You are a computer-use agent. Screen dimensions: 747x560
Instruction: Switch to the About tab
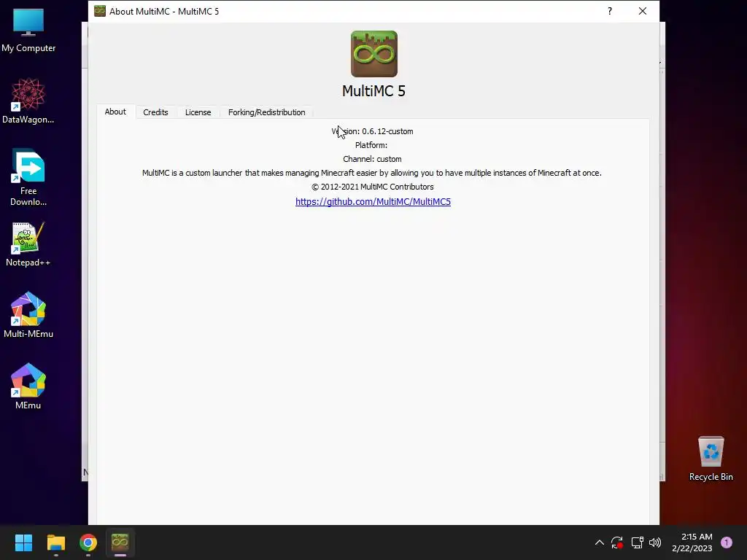point(115,112)
